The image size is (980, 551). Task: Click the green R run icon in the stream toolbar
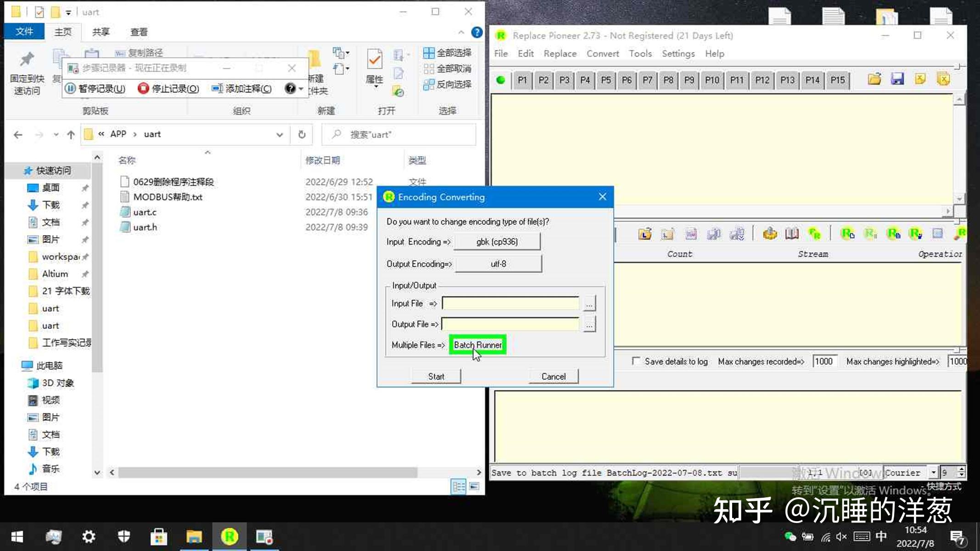point(814,234)
